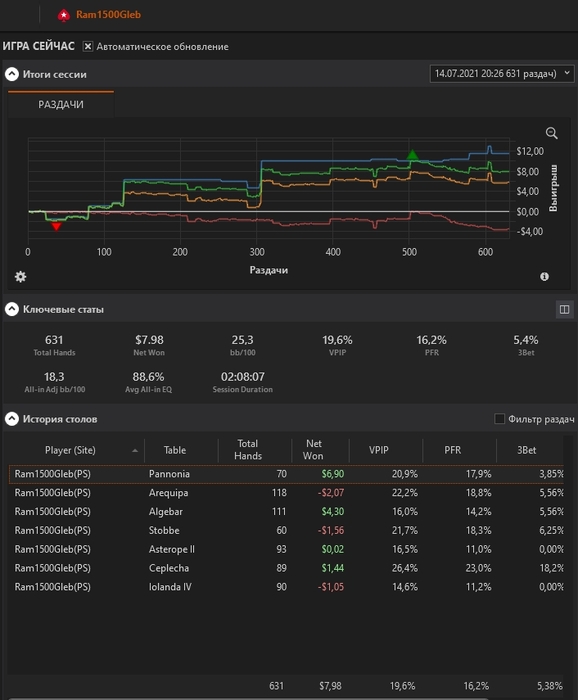Collapse the История столов section
This screenshot has height=700, width=578.
tap(12, 419)
